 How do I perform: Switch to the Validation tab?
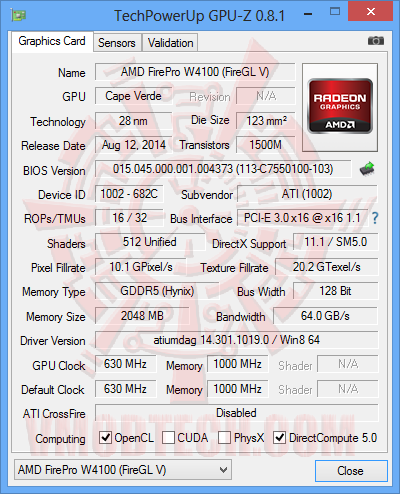click(x=170, y=43)
